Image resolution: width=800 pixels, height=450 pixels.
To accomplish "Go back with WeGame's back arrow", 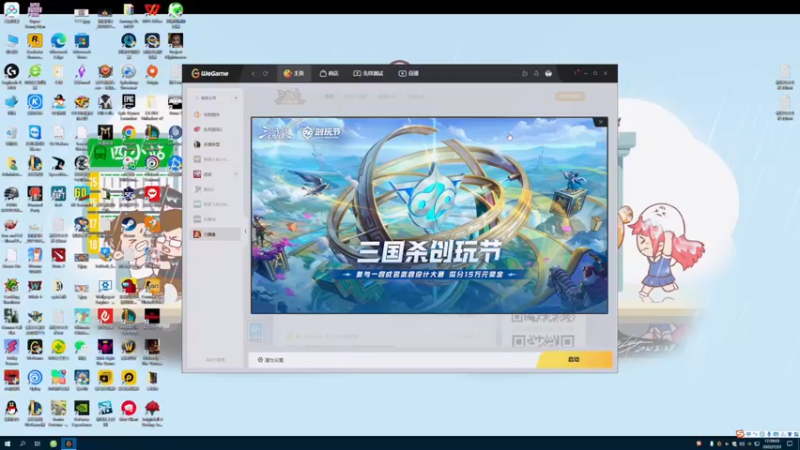I will (x=253, y=73).
